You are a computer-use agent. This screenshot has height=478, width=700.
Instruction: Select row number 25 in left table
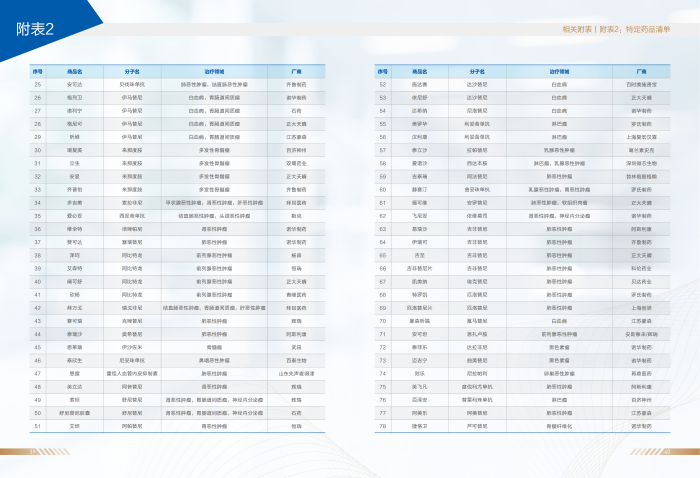pyautogui.click(x=37, y=84)
